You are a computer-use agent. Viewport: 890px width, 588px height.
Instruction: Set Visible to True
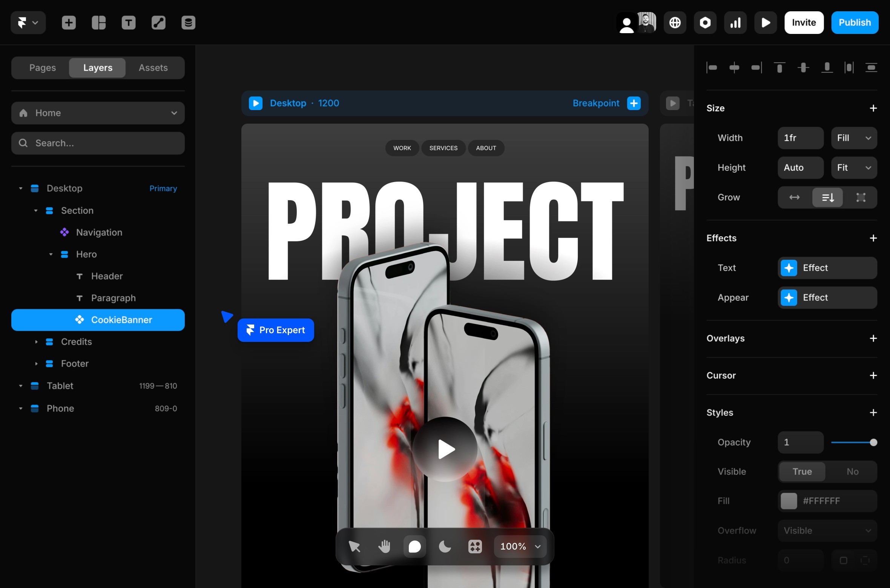click(802, 472)
